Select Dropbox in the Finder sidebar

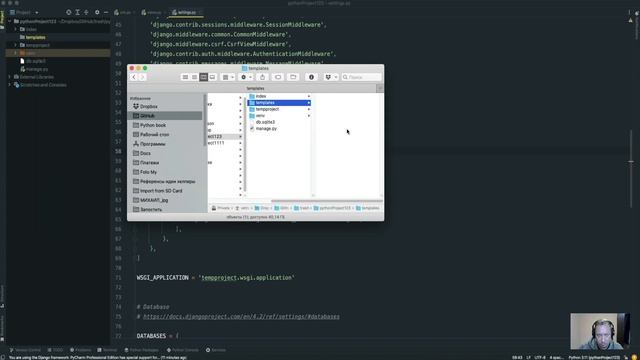coord(165,107)
